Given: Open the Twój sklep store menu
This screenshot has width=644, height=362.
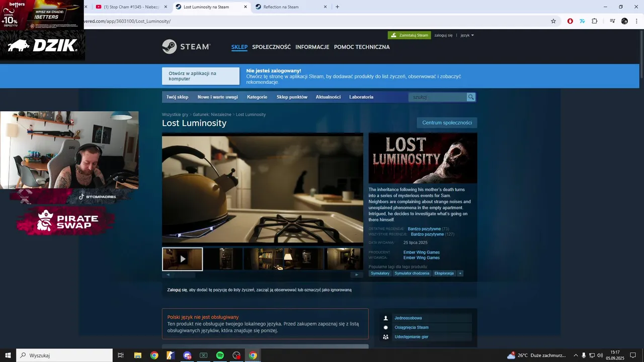Looking at the screenshot, I should click(x=177, y=97).
